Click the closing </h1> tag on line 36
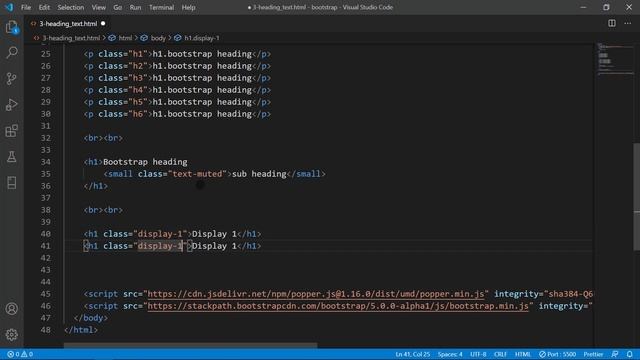The height and width of the screenshot is (360, 640). [96, 186]
